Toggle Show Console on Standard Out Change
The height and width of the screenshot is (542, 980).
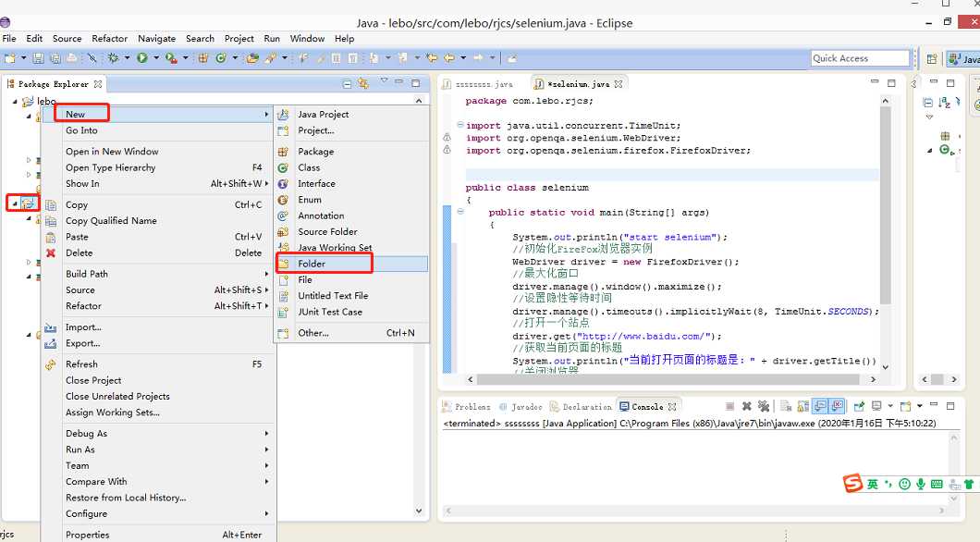tap(820, 406)
